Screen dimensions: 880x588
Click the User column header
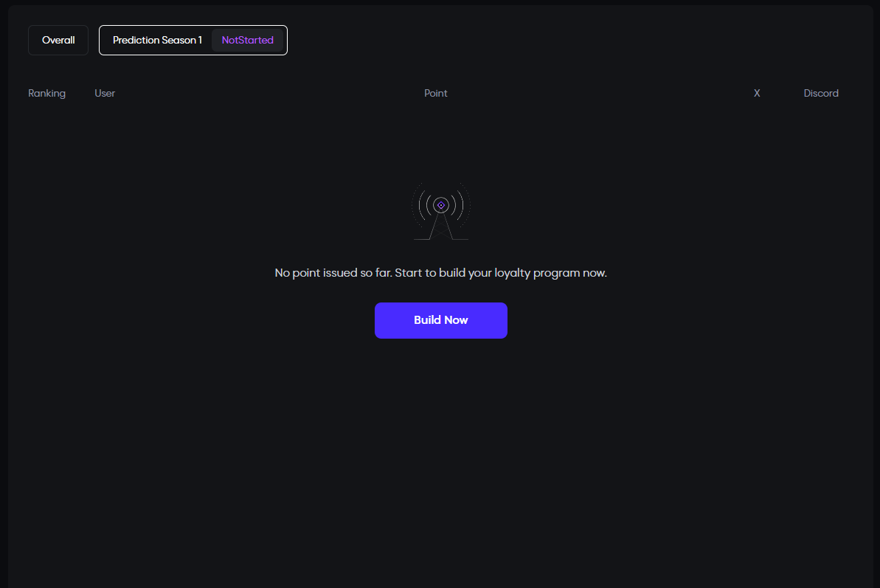pyautogui.click(x=105, y=94)
